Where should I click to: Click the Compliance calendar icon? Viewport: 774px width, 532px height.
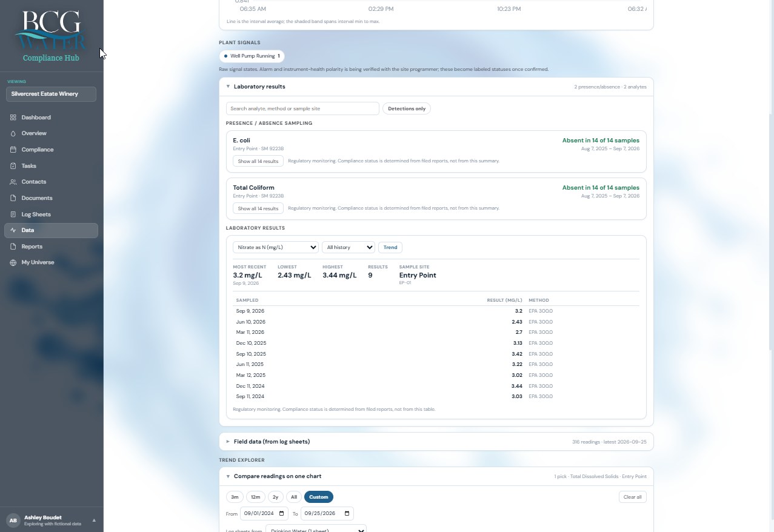[x=13, y=150]
